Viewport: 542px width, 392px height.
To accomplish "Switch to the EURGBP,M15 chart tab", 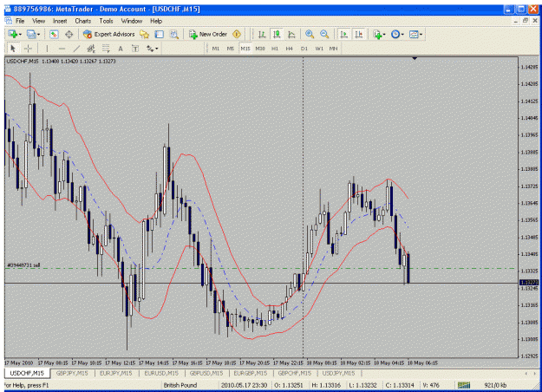I will [x=251, y=373].
